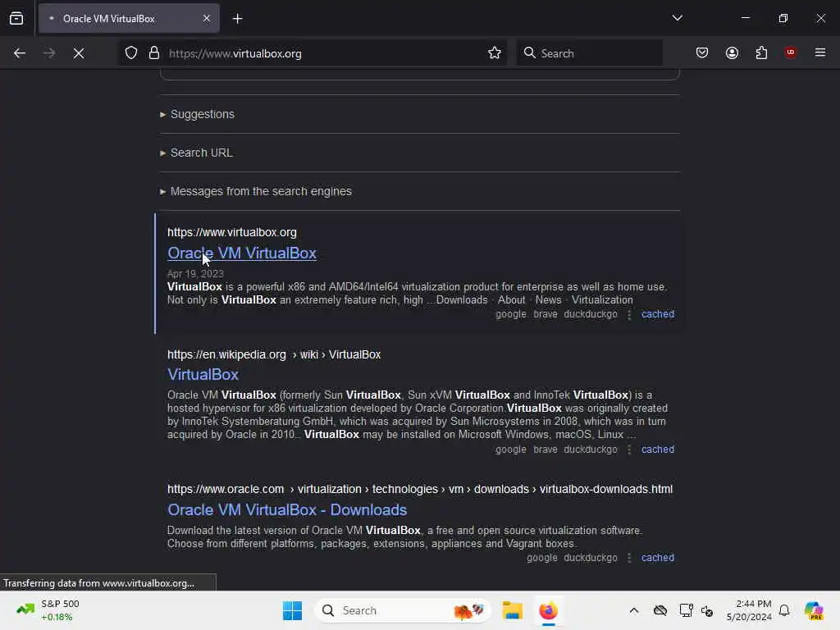Click the Windows taskbar Search box

coord(403,610)
